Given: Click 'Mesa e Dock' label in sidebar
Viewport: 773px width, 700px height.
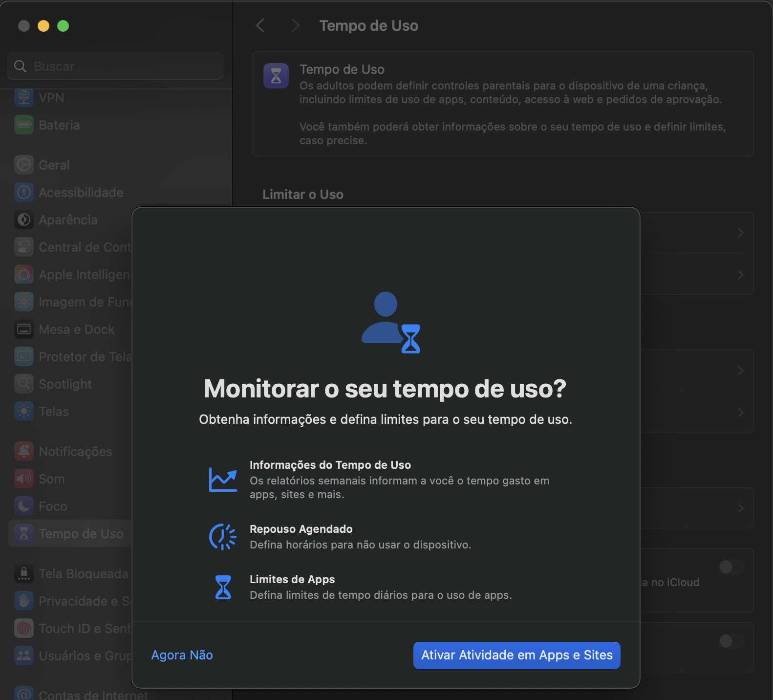Looking at the screenshot, I should coord(77,329).
